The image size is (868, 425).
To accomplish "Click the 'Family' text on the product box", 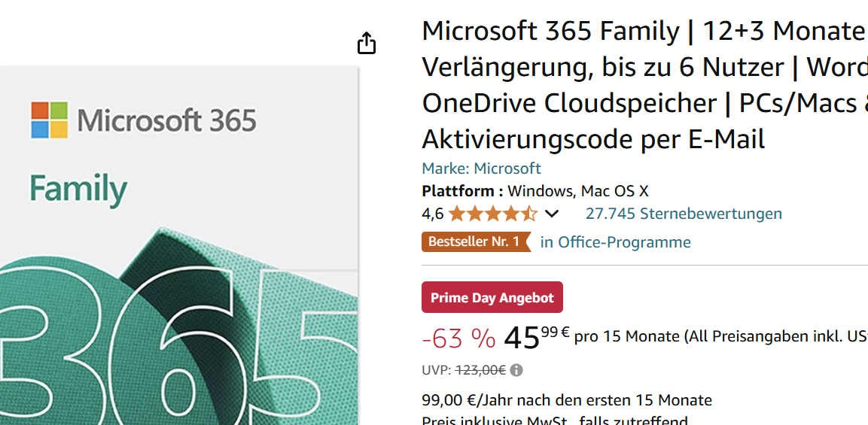I will 78,190.
